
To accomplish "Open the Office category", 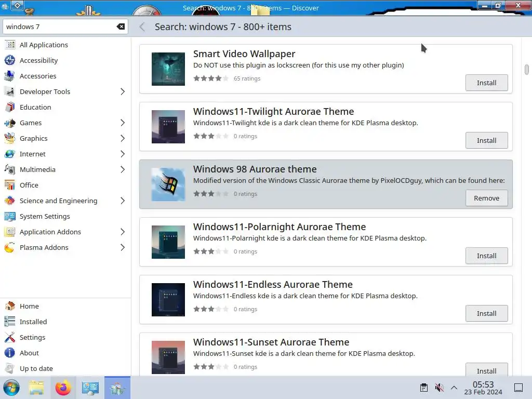I will point(65,185).
